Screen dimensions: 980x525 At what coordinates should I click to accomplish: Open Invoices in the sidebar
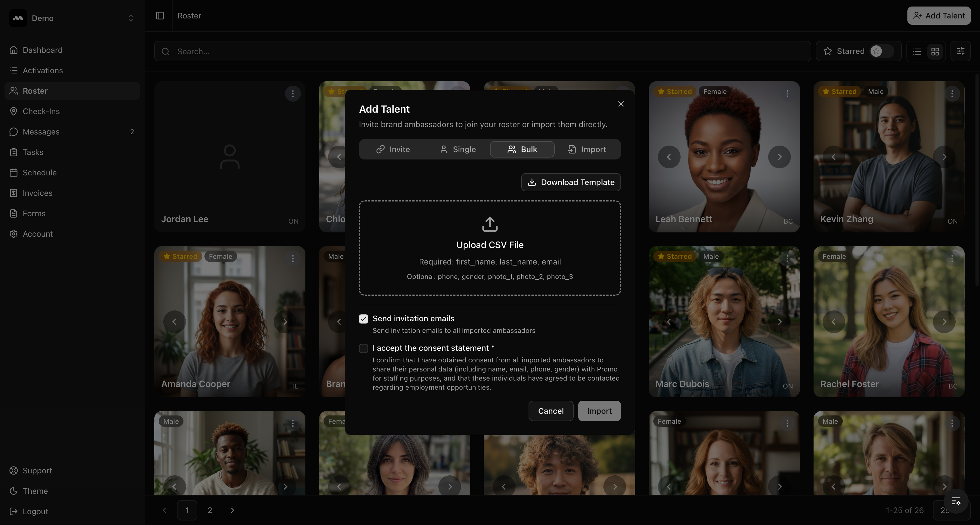[37, 193]
